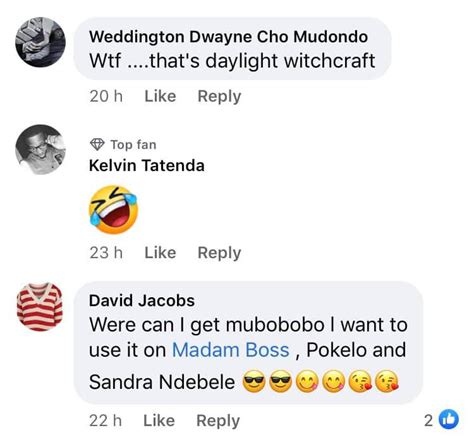Open Weddington Dwayne Cho Mudondo's profile picture
The width and height of the screenshot is (474, 440).
40,42
